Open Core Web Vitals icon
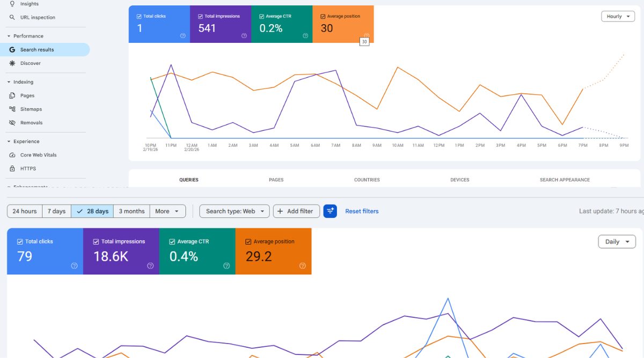The width and height of the screenshot is (644, 358). click(x=12, y=155)
